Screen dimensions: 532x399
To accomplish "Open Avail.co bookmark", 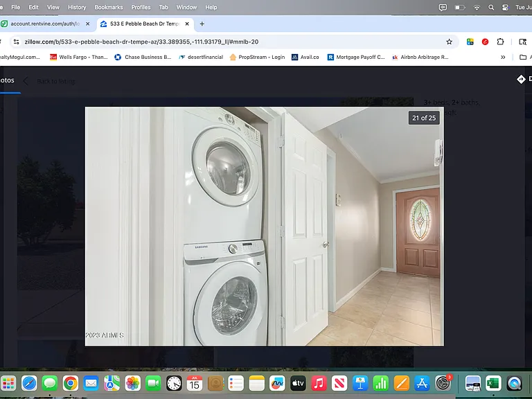I will [x=305, y=57].
